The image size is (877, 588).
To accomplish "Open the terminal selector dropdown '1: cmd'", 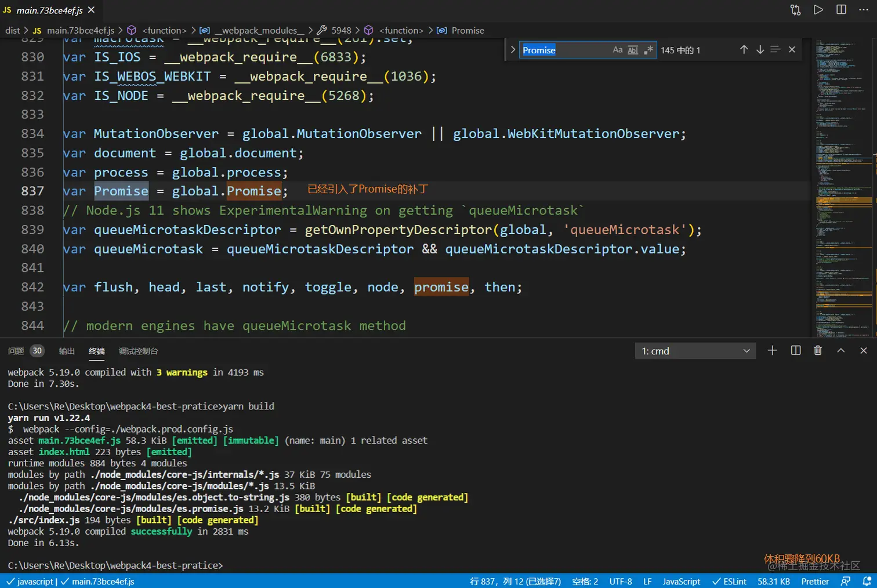I will (695, 351).
